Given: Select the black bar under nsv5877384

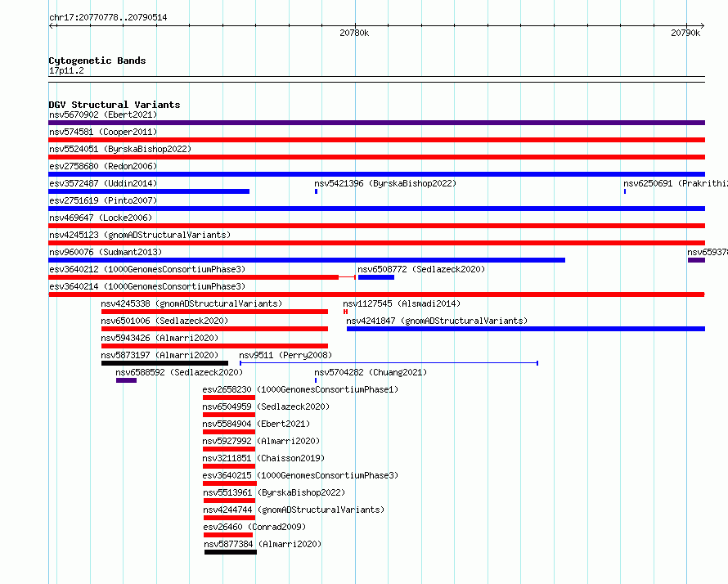Looking at the screenshot, I should click(x=231, y=552).
